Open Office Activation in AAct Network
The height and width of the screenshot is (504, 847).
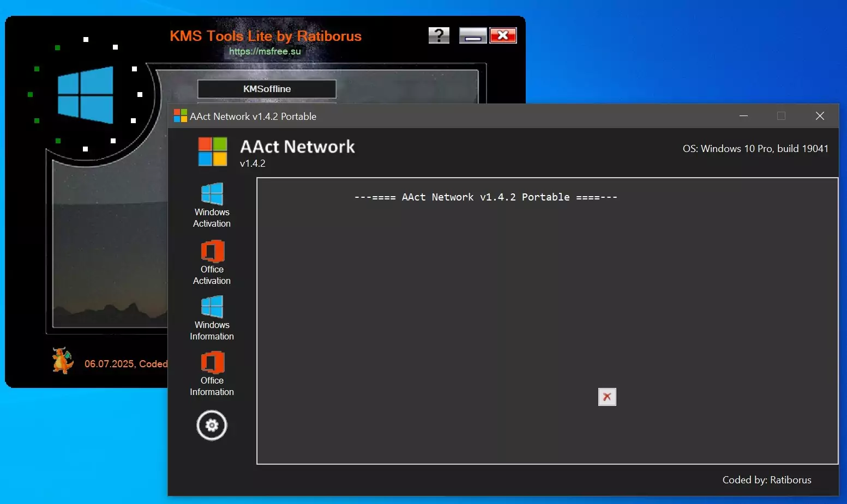coord(212,263)
